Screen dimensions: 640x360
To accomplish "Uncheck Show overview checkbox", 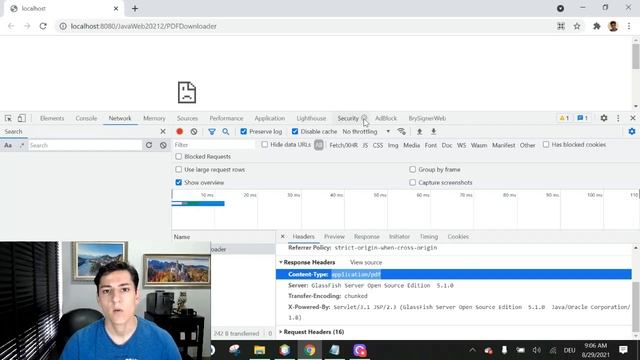I will [179, 182].
